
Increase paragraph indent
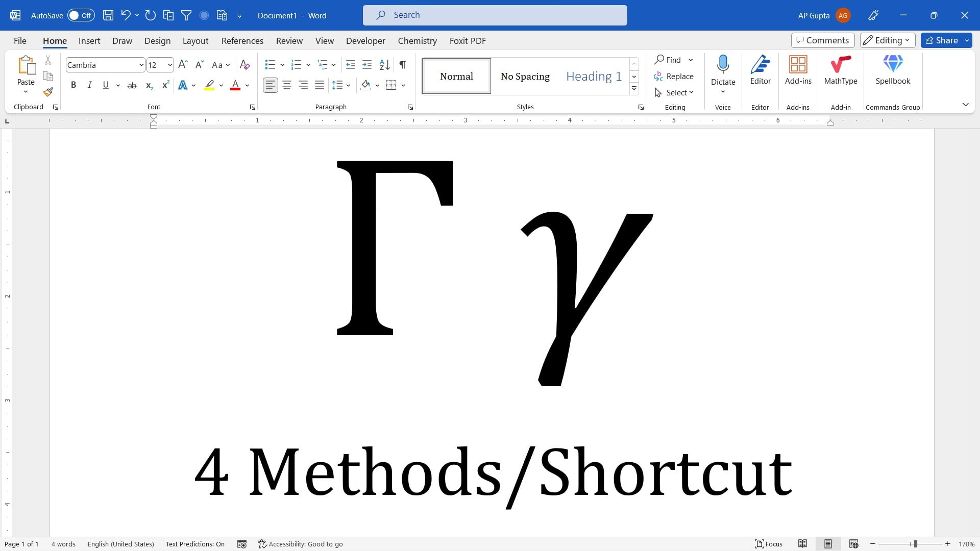point(367,65)
